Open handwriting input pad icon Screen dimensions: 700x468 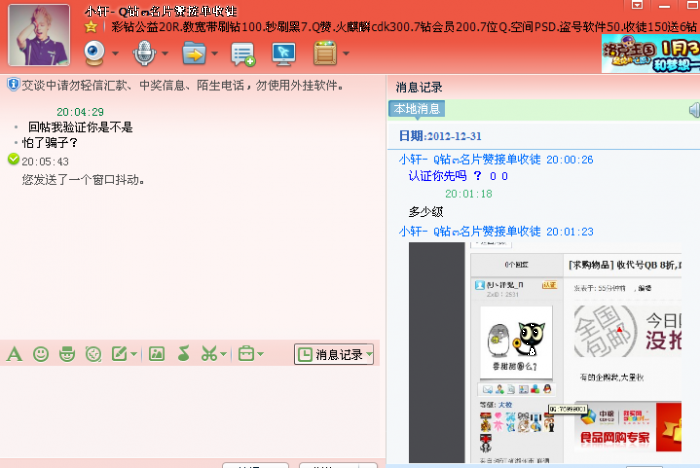(x=120, y=354)
